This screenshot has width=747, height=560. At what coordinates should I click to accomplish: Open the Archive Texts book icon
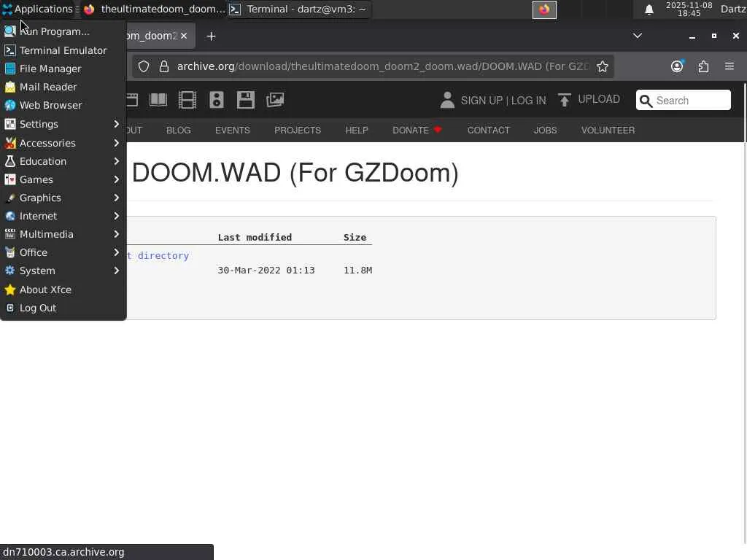coord(158,100)
